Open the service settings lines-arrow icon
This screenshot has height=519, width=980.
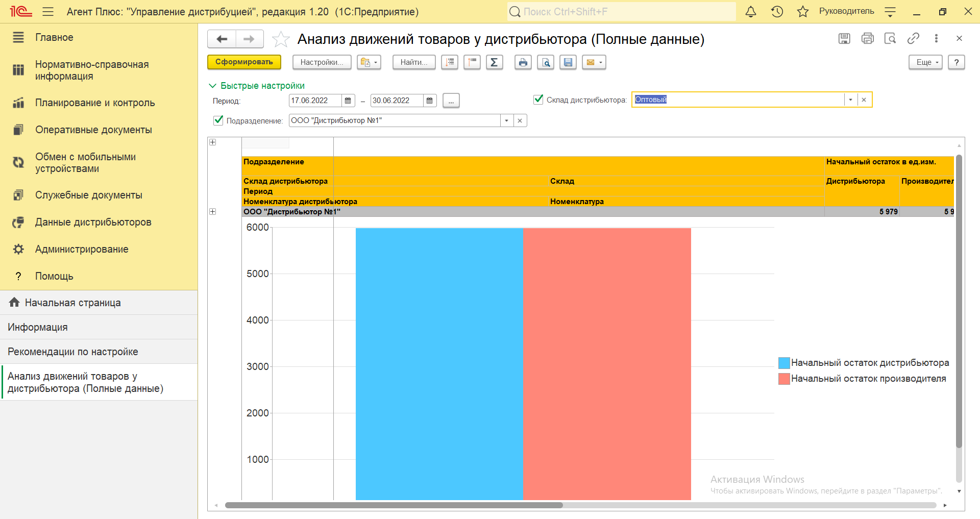click(890, 12)
